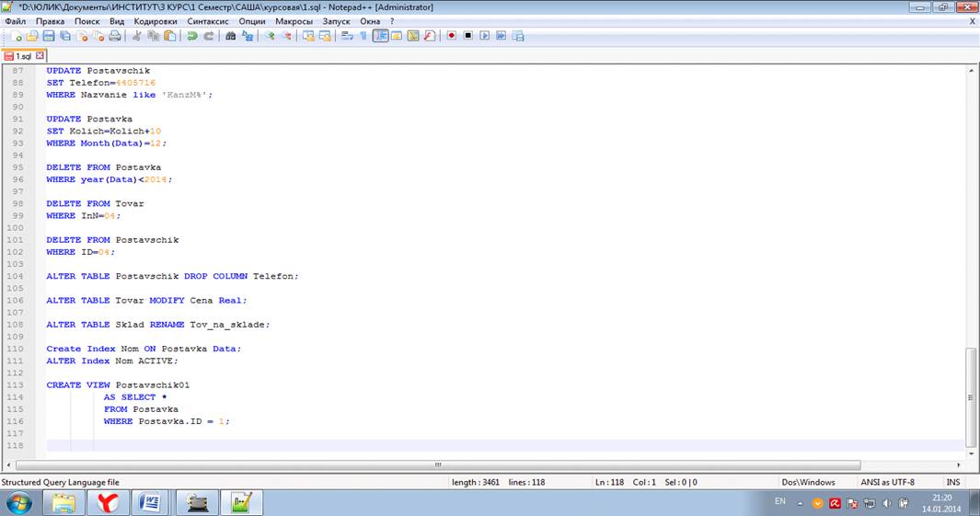980x516 pixels.
Task: Toggle the highlighted indent guide toolbar button
Action: [x=380, y=36]
